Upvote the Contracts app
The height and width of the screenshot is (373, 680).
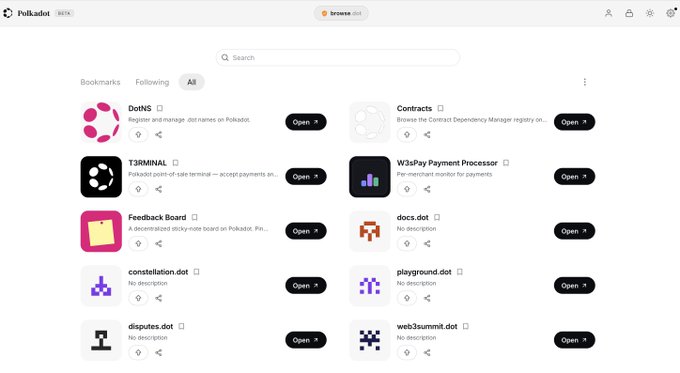(407, 134)
